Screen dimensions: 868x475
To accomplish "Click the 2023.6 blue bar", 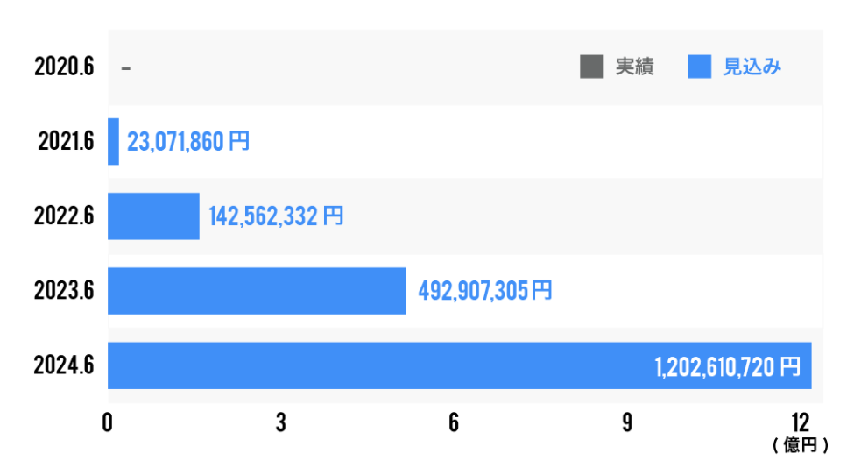I will point(257,291).
